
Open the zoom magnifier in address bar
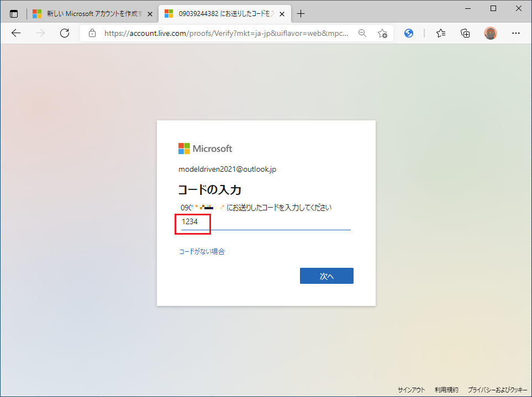(362, 33)
